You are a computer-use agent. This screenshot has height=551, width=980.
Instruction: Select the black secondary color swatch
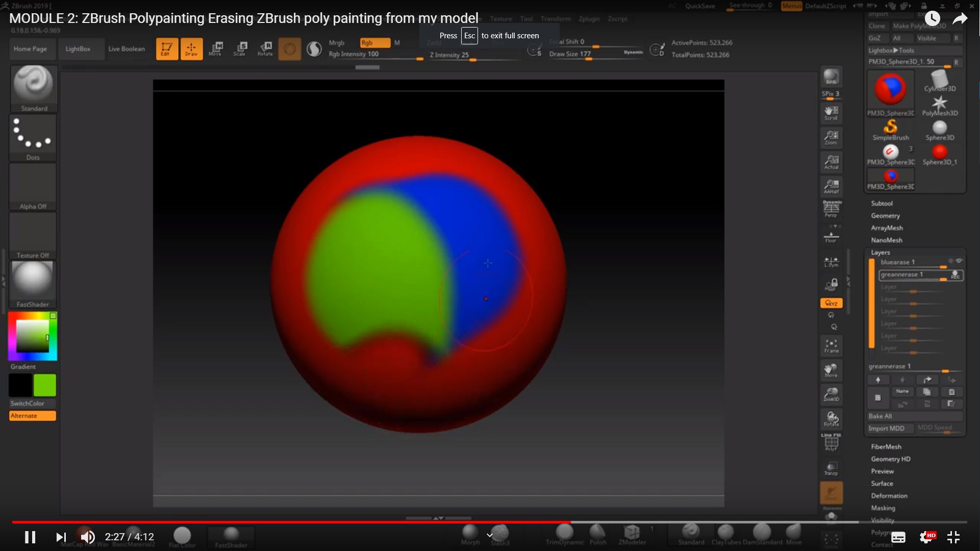[20, 385]
